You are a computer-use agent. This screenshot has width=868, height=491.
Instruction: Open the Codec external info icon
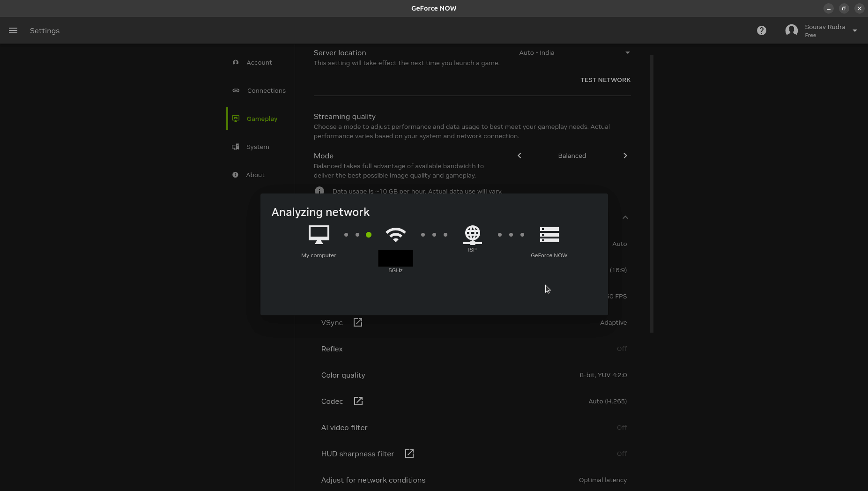coord(358,401)
